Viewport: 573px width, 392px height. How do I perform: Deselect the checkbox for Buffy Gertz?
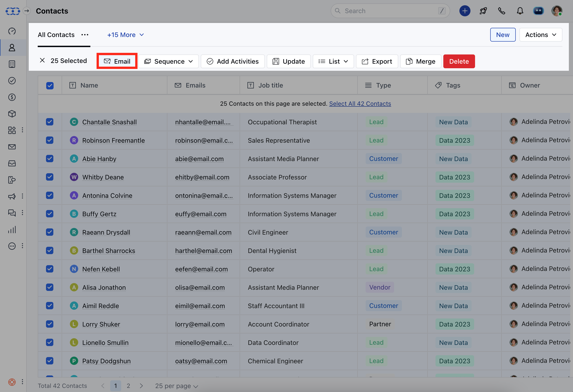pos(50,214)
